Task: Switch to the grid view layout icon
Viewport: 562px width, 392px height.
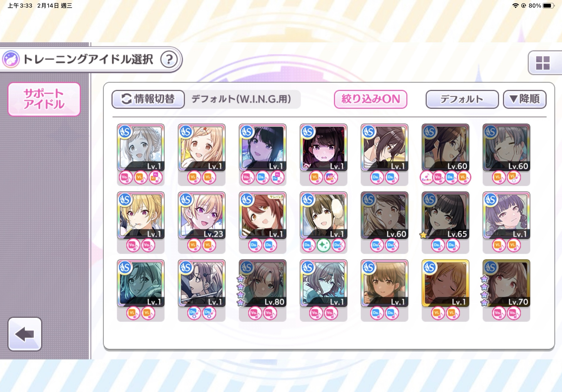Action: [x=543, y=63]
